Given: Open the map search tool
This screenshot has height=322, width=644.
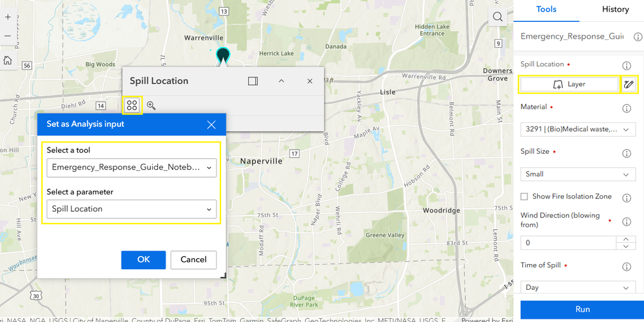Looking at the screenshot, I should click(x=498, y=17).
